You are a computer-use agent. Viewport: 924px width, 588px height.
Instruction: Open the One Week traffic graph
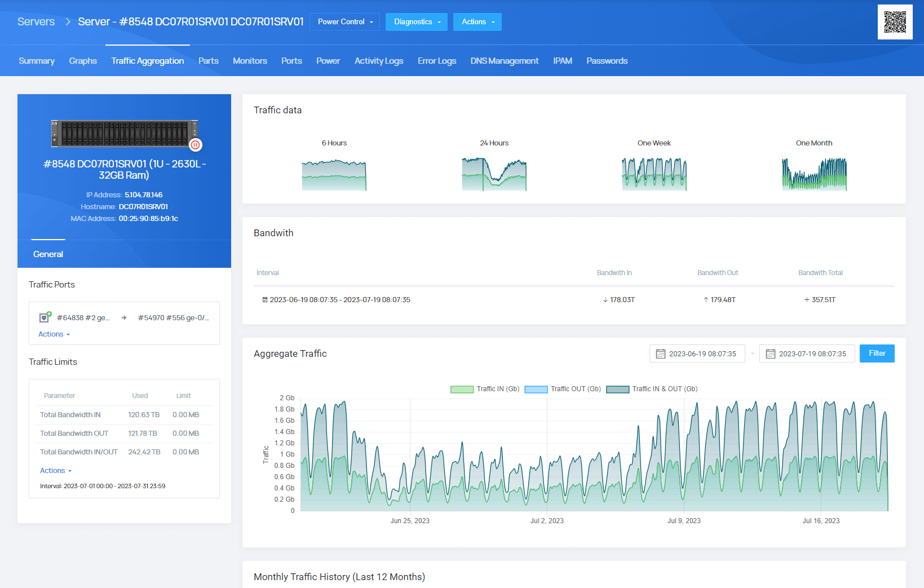[x=655, y=174]
